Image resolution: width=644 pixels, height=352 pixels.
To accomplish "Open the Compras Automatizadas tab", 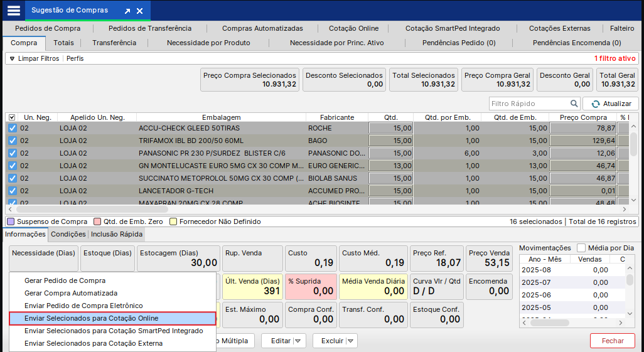I will (262, 28).
